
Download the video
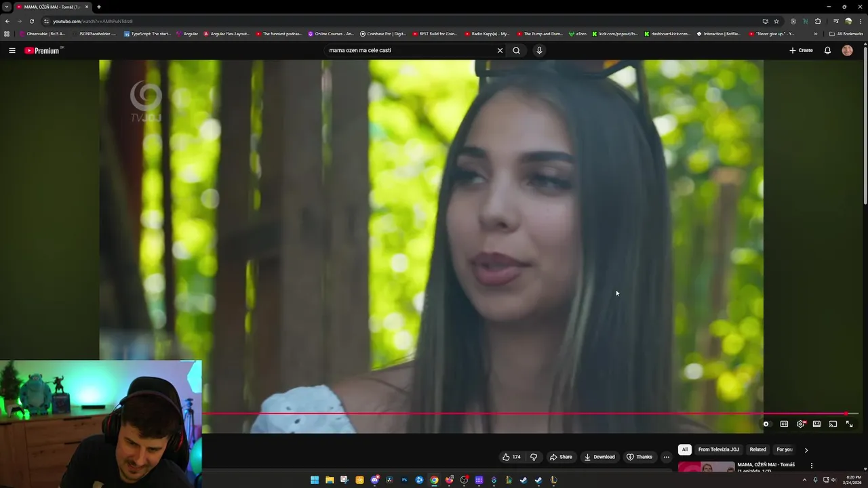click(x=599, y=457)
